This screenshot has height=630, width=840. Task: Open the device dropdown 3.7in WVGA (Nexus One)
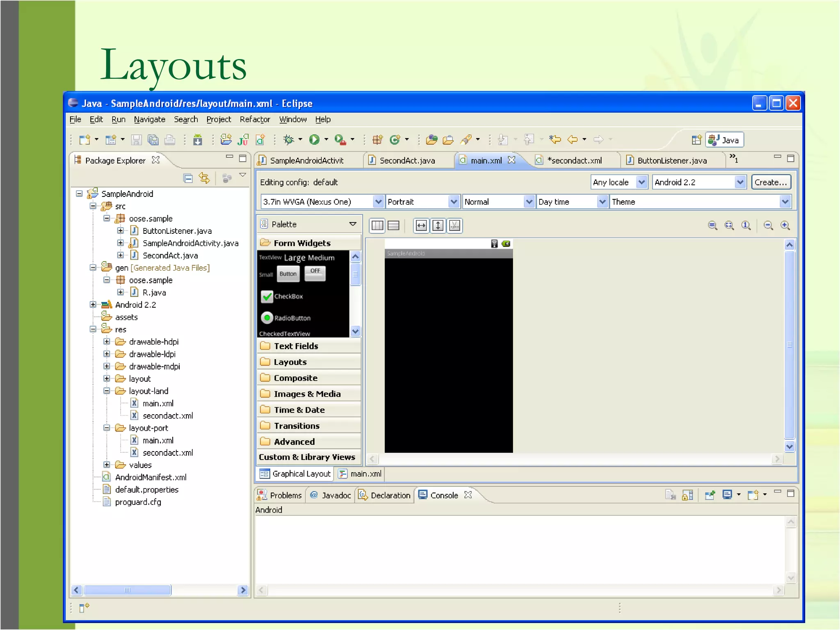322,202
